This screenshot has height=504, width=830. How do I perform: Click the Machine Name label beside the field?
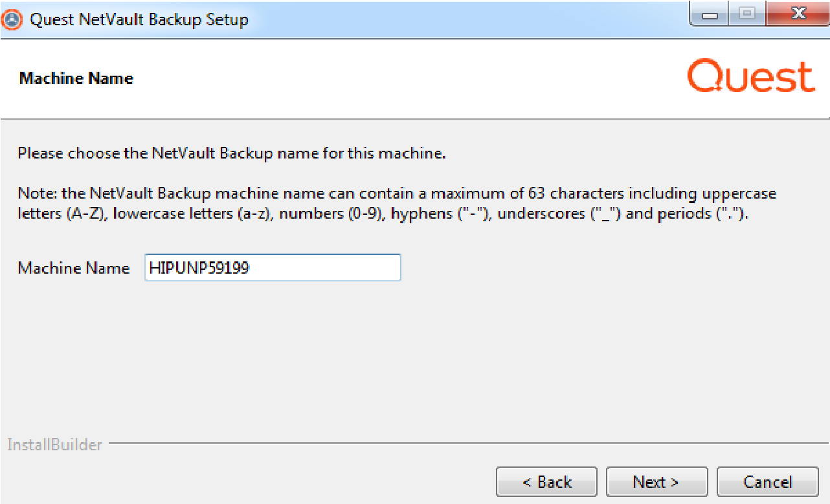74,268
